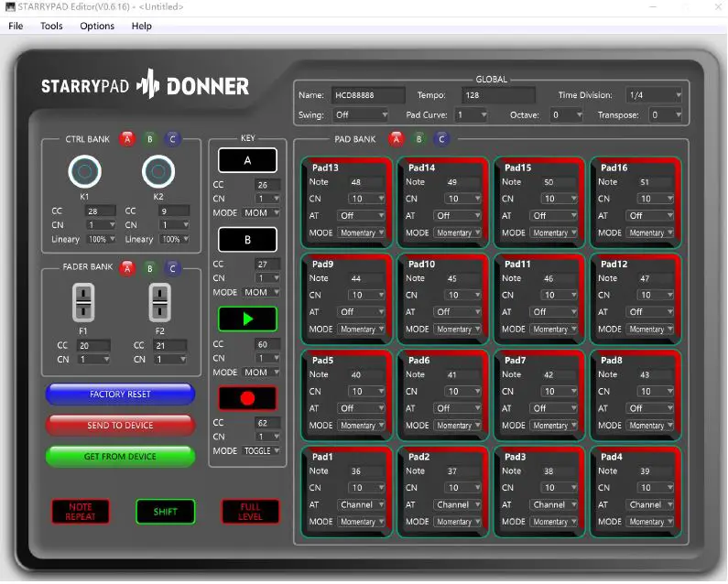The width and height of the screenshot is (728, 584).
Task: Click Pad5 Note value 40
Action: pyautogui.click(x=366, y=374)
